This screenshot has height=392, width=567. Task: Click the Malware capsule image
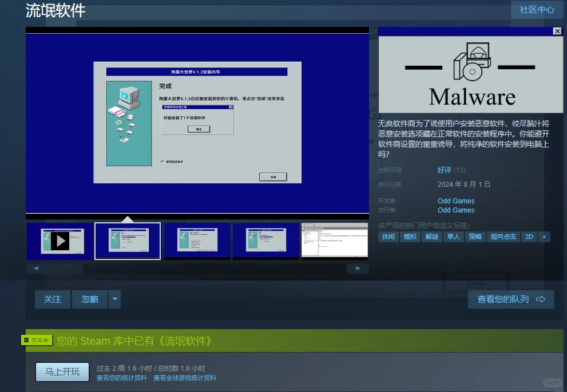click(x=471, y=70)
